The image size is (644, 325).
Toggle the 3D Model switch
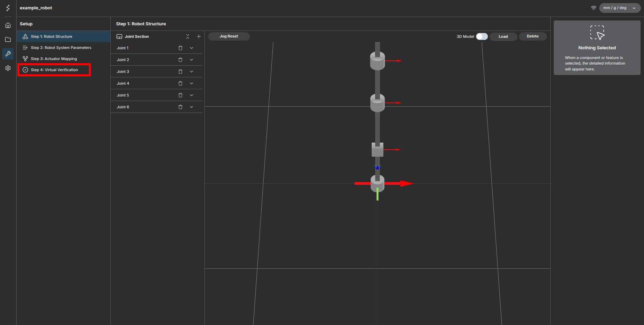[x=482, y=36]
